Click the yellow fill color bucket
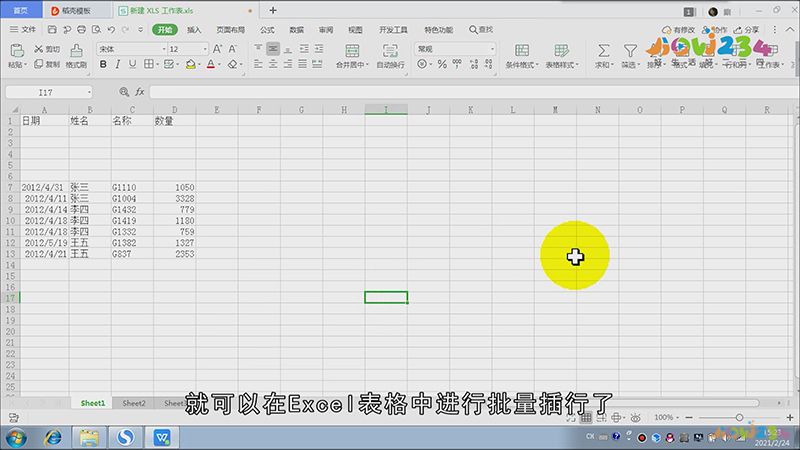 point(190,64)
